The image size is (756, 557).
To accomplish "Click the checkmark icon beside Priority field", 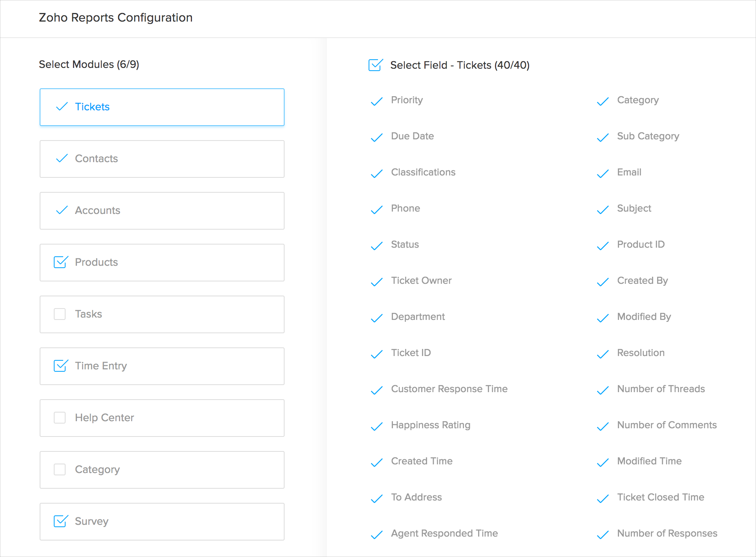I will [376, 101].
